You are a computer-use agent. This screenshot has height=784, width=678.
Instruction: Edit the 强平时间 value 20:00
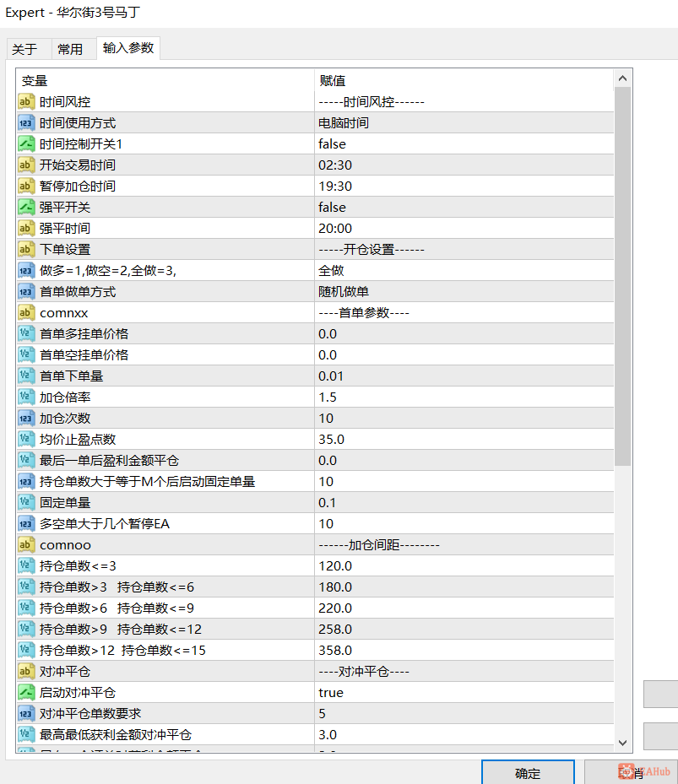(464, 228)
